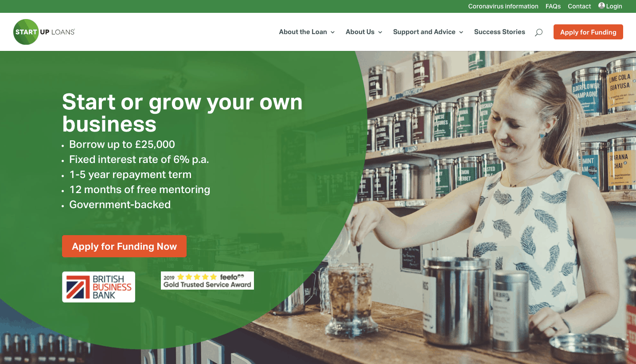Viewport: 636px width, 364px height.
Task: Go to the FAQs page
Action: [x=553, y=6]
